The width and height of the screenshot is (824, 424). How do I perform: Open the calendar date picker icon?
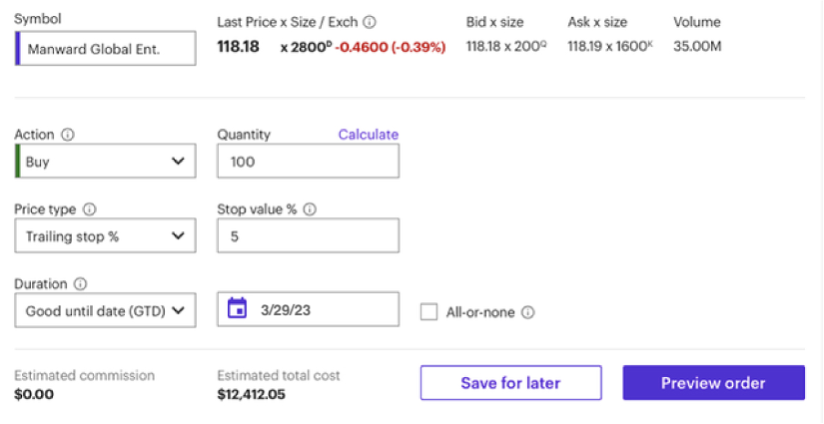point(237,309)
